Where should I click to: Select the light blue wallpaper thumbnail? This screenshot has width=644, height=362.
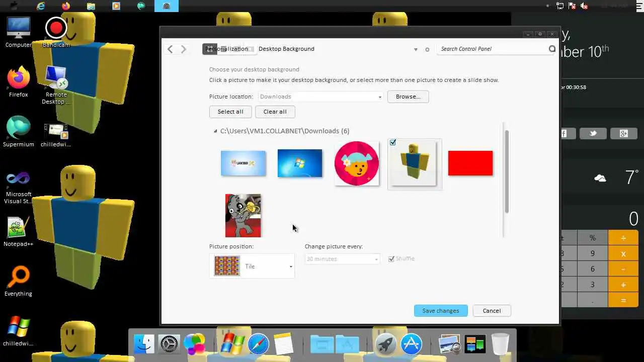coord(243,163)
